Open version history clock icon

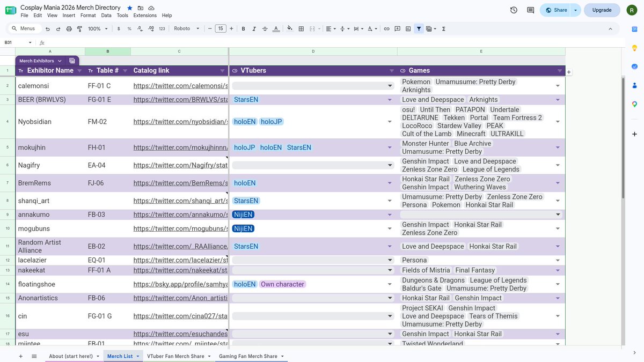coord(514,10)
